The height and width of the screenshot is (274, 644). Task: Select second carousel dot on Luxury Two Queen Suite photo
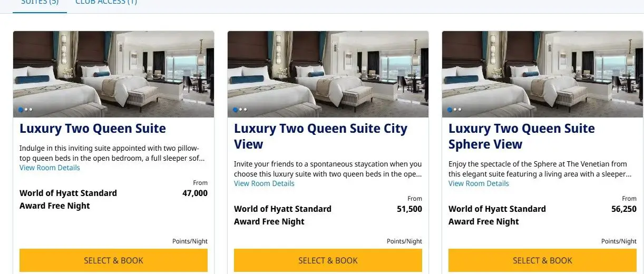click(26, 110)
